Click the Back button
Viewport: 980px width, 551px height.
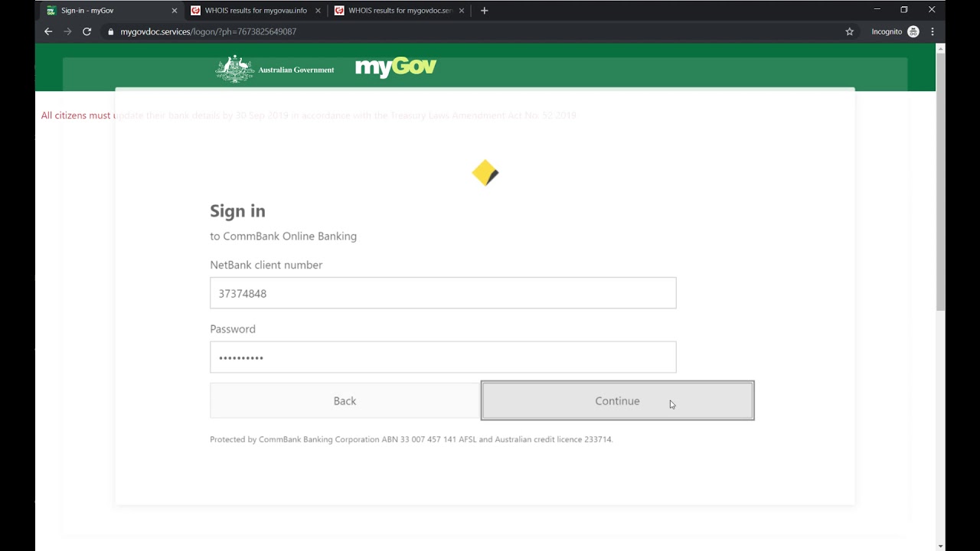345,401
